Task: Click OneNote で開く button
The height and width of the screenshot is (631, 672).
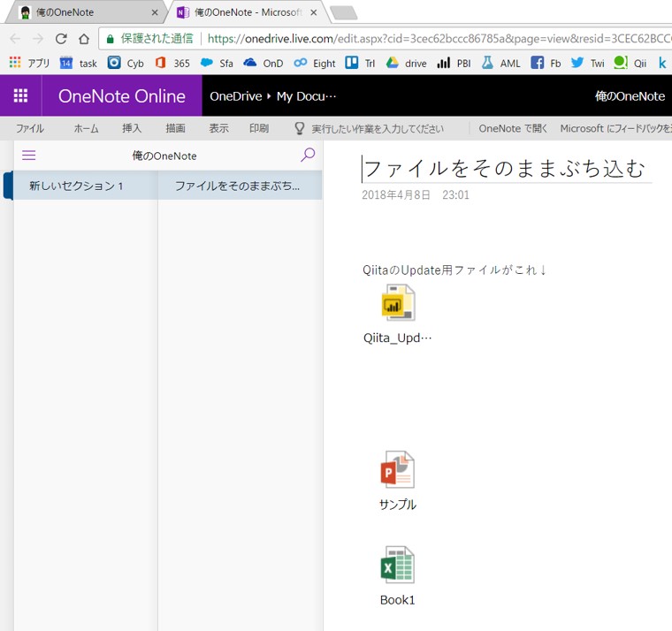Action: pos(513,128)
